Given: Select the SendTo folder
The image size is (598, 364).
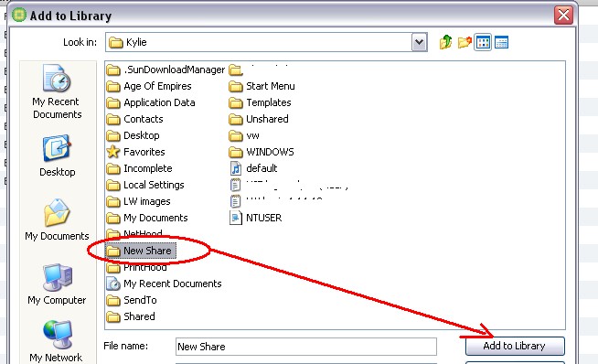Looking at the screenshot, I should coord(132,300).
